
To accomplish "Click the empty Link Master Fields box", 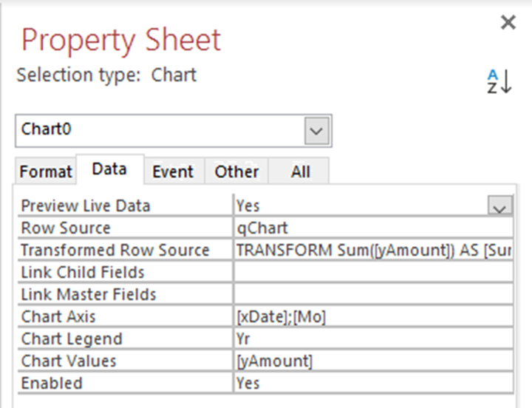I will point(373,294).
